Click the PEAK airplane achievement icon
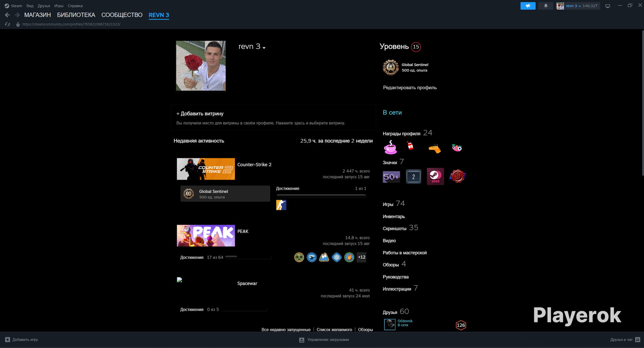Viewport: 644px width, 348px height. point(312,257)
